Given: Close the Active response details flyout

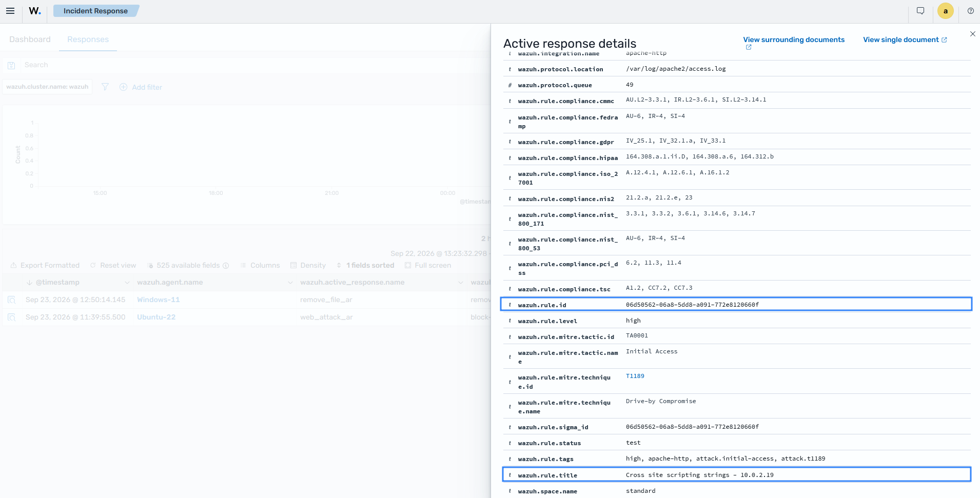Looking at the screenshot, I should (973, 34).
